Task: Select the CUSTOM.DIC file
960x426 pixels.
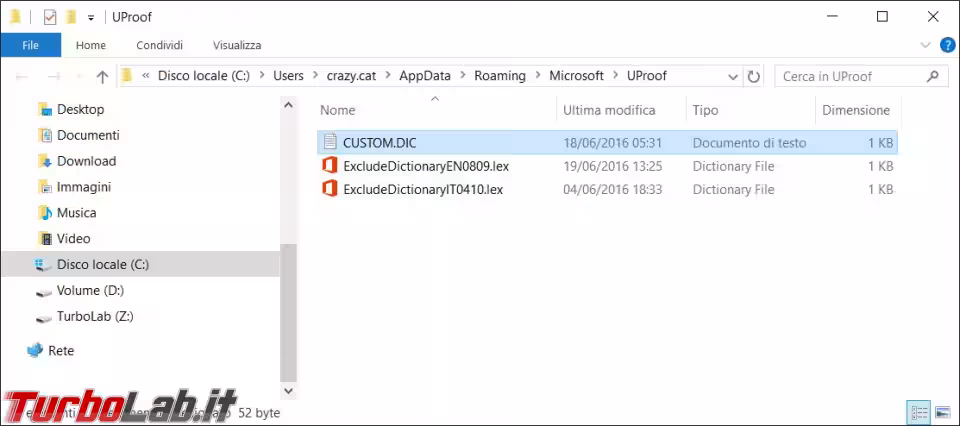Action: coord(607,143)
